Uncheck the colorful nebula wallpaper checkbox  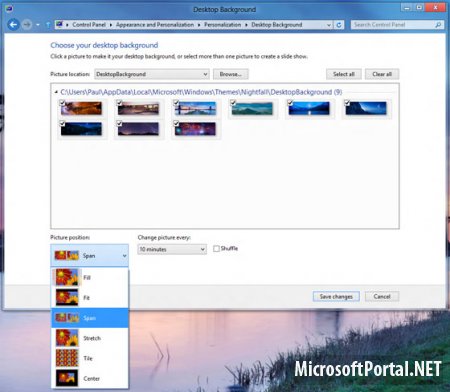176,123
